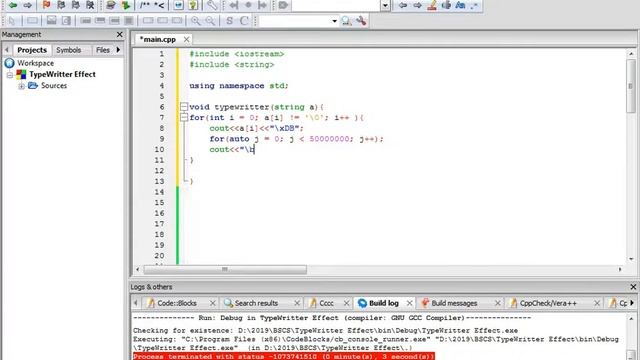This screenshot has width=640, height=360.
Task: Click the 'using namespace std;' code line
Action: click(x=239, y=86)
